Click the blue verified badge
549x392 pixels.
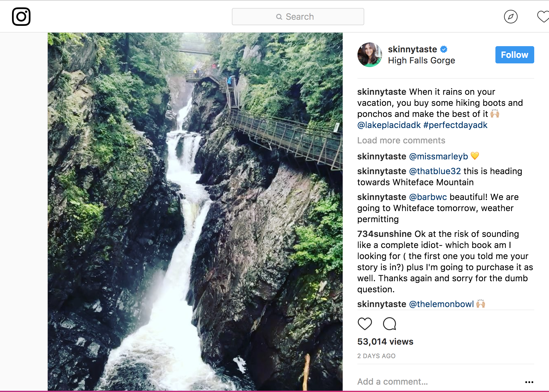pos(444,49)
